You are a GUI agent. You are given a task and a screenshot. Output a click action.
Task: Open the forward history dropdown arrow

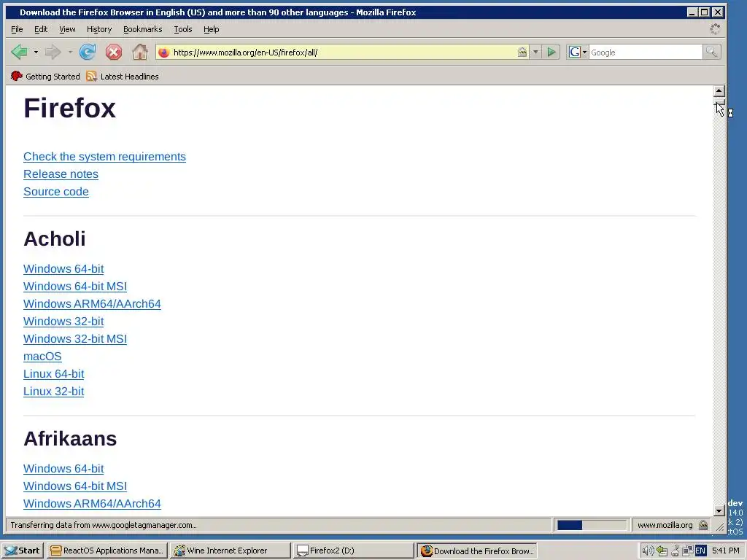pyautogui.click(x=70, y=52)
